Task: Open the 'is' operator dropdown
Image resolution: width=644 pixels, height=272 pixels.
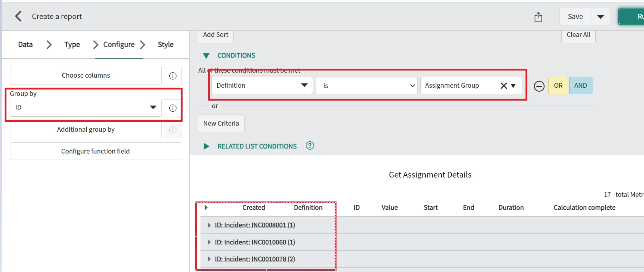Action: (367, 86)
